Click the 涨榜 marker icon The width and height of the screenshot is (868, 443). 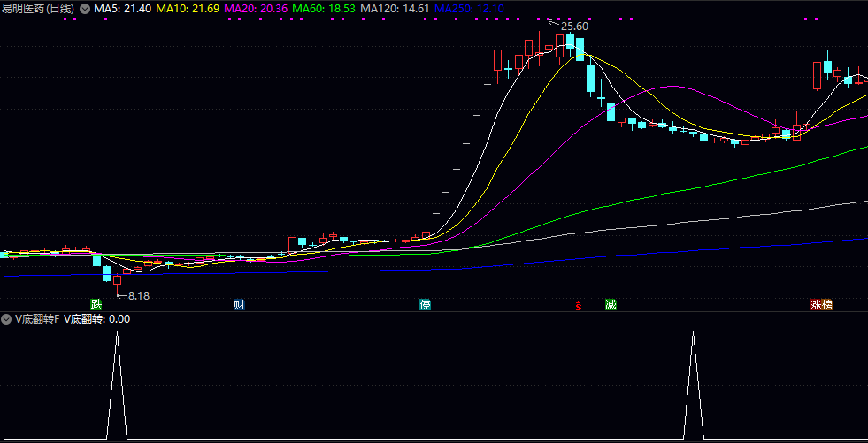(x=821, y=305)
